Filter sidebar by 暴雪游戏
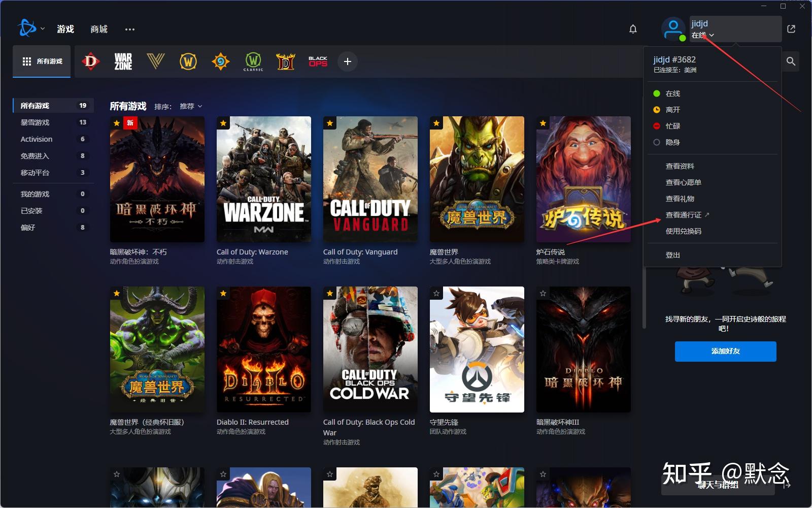 pos(53,122)
